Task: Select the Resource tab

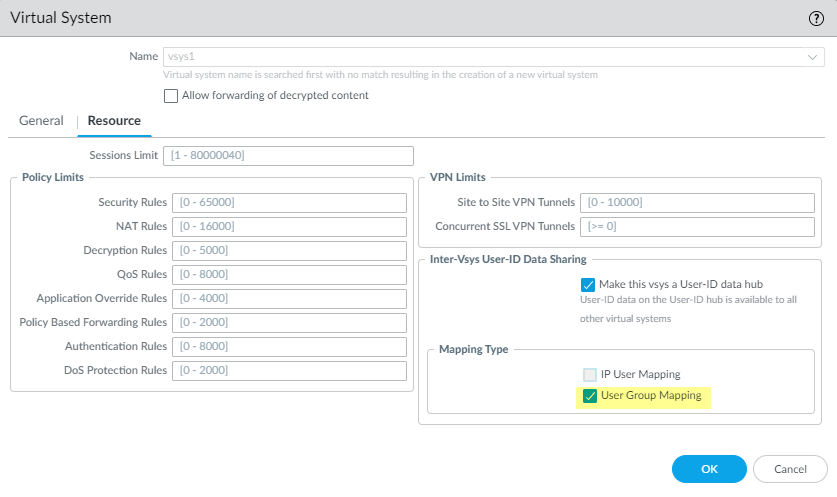Action: point(114,121)
